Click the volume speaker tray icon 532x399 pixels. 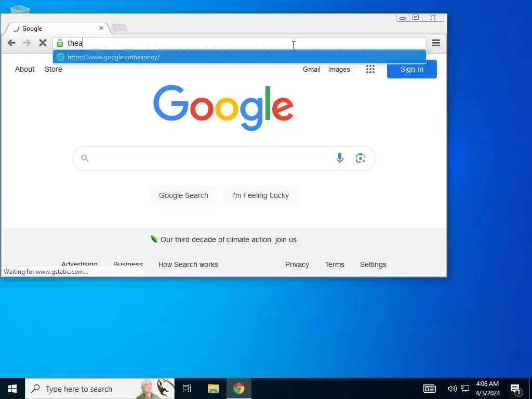click(x=451, y=389)
